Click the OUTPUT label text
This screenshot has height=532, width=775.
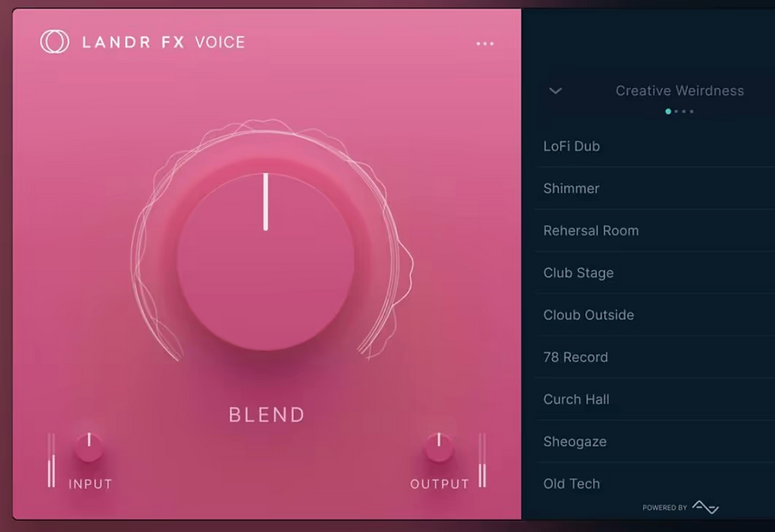click(x=440, y=484)
